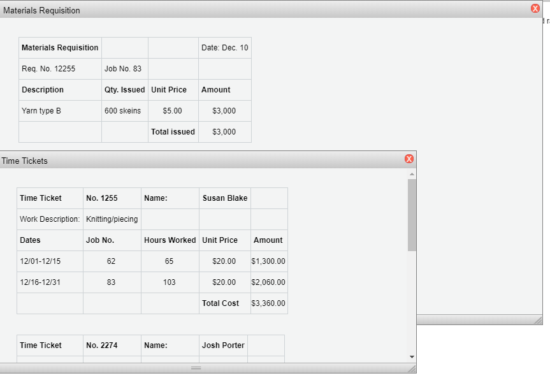This screenshot has width=550, height=392.
Task: Click the '$20.00' rate in 12/01-12/15 row
Action: point(225,261)
